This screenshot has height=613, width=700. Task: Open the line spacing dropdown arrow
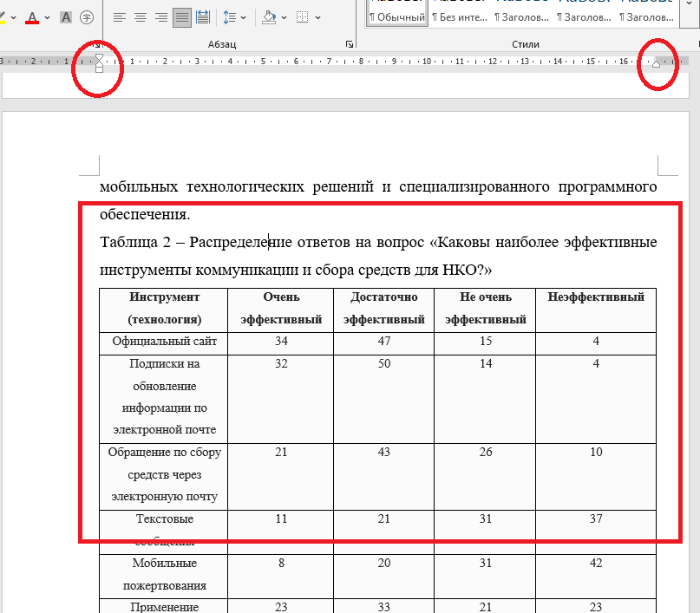pos(243,17)
